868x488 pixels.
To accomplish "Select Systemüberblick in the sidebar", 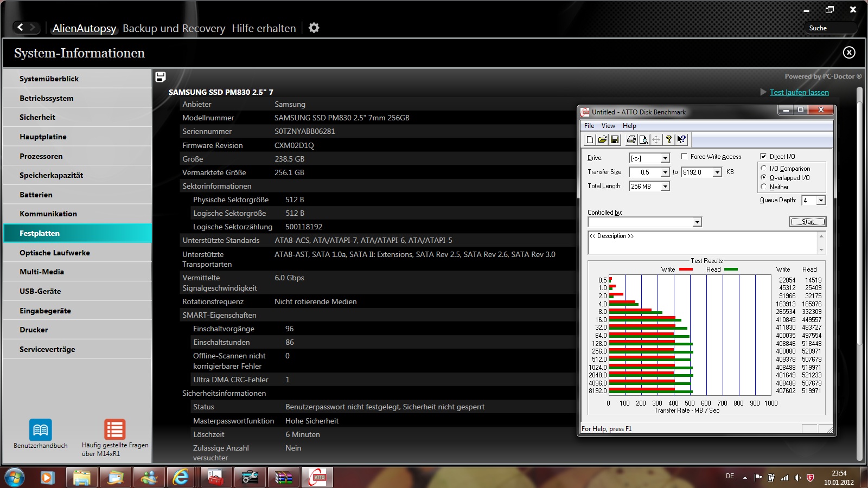I will tap(78, 79).
